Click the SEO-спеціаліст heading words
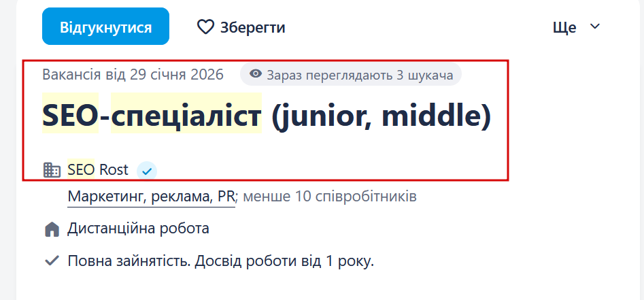The width and height of the screenshot is (644, 300). click(152, 115)
